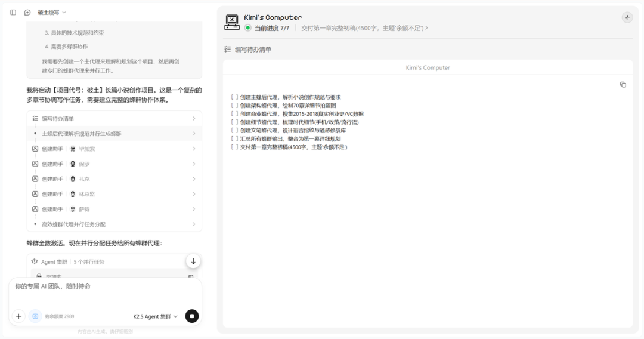Image resolution: width=644 pixels, height=339 pixels.
Task: Click the 剩余额度 2989 text
Action: (60, 316)
